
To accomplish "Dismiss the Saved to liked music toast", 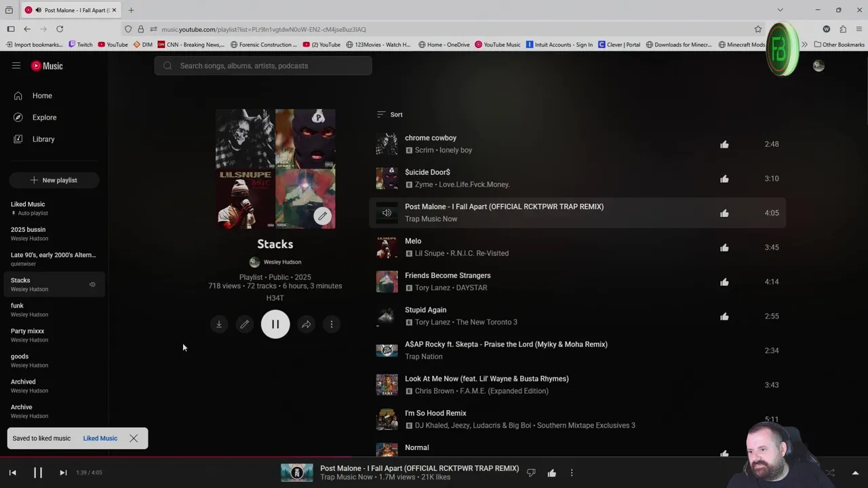I will click(x=134, y=439).
